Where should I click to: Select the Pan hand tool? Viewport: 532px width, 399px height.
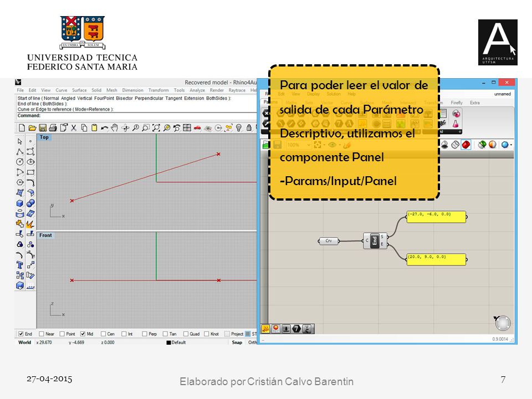(115, 128)
